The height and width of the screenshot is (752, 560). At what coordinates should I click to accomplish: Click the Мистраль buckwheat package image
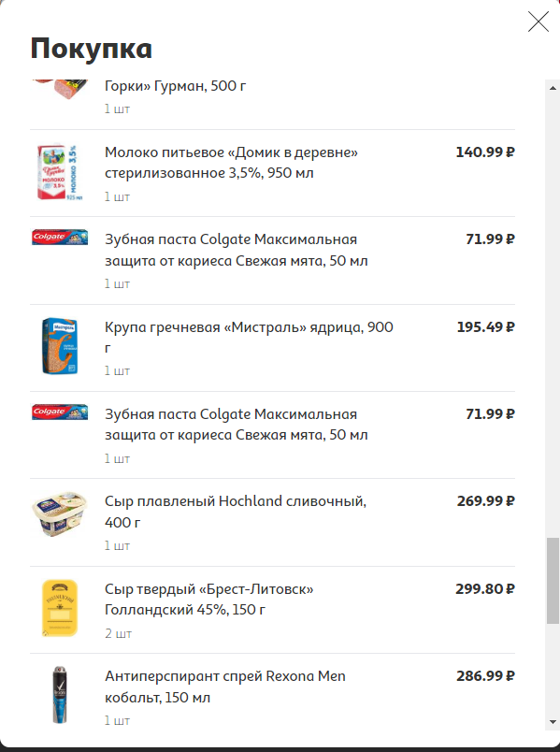coord(60,346)
